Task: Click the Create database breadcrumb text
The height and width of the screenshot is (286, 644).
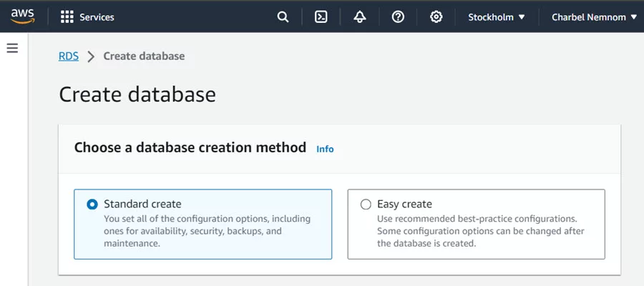Action: pos(144,56)
